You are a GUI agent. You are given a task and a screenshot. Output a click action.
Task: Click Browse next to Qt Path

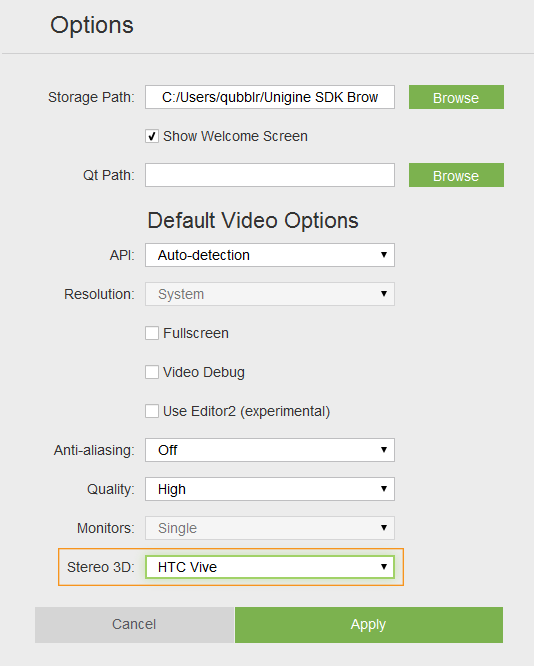(x=456, y=175)
